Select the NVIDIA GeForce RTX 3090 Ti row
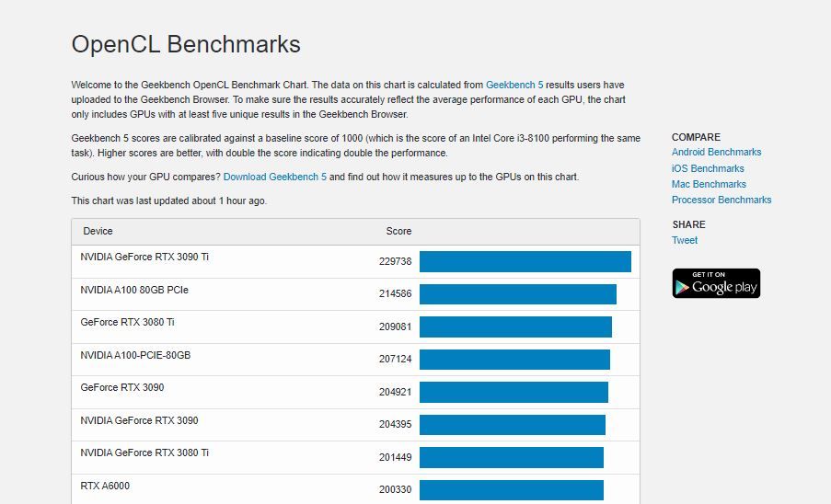Viewport: 831px width, 504px height. point(144,257)
